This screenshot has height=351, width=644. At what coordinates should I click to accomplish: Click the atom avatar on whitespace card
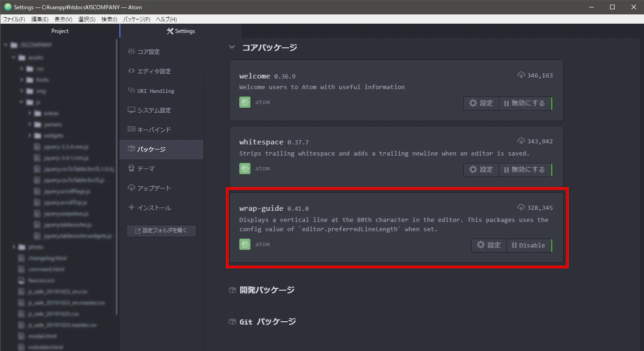tap(245, 169)
